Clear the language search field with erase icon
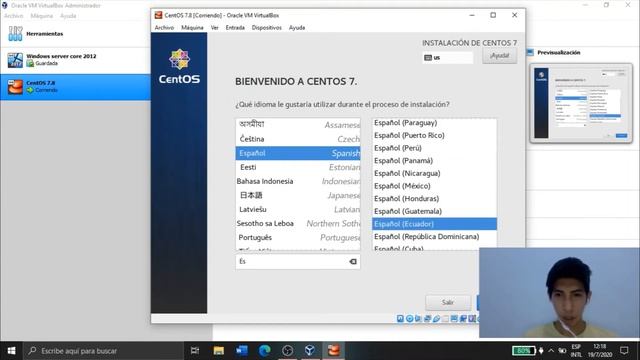Viewport: 640px width, 360px height. tap(353, 262)
